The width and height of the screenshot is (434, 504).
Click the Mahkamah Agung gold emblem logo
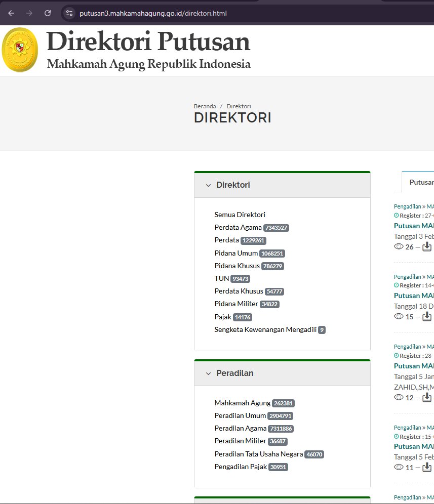(20, 50)
